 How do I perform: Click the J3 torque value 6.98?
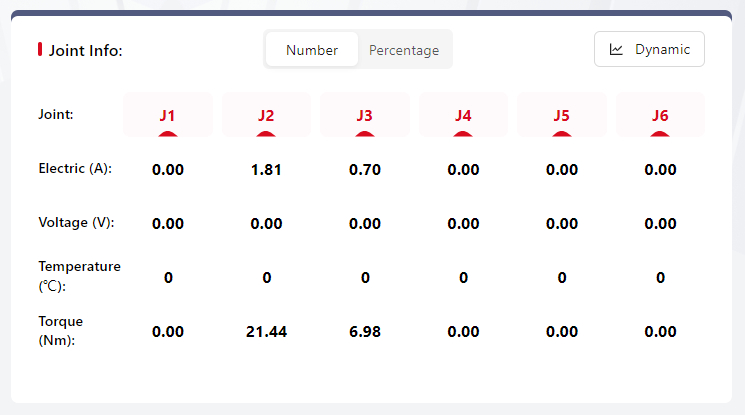pos(365,332)
